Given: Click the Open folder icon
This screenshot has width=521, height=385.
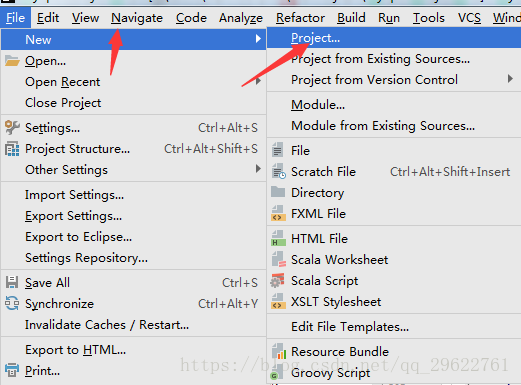Looking at the screenshot, I should [x=12, y=61].
